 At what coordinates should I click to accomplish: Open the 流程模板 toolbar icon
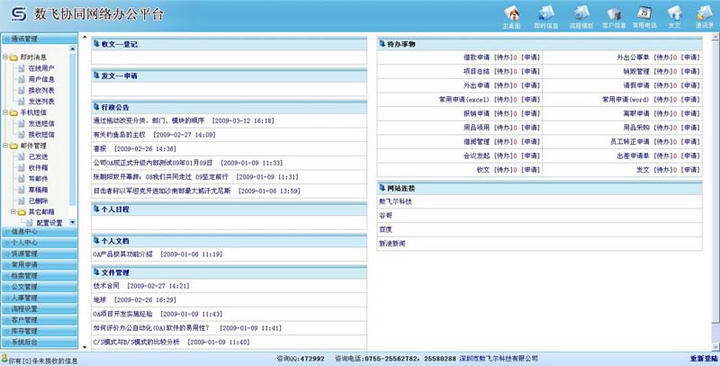[581, 13]
